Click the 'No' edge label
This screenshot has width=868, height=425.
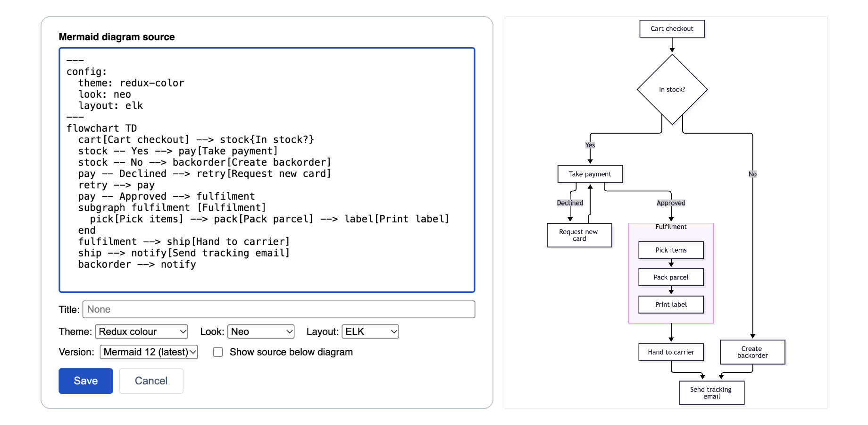pyautogui.click(x=752, y=174)
